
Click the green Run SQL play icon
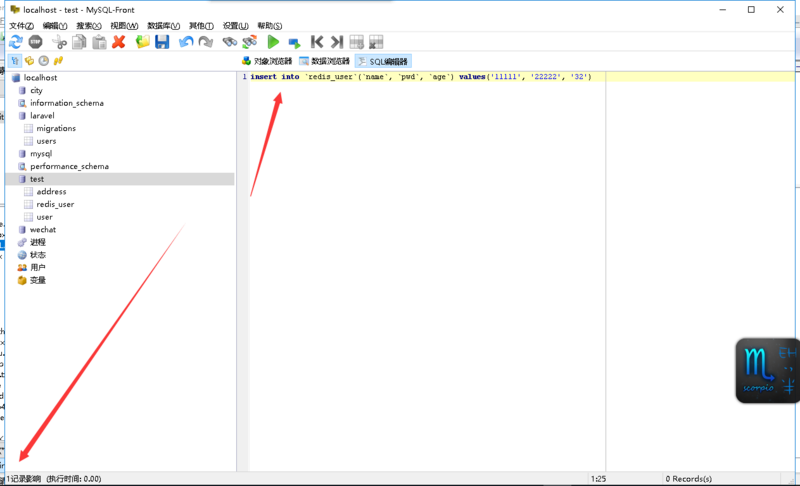[273, 42]
